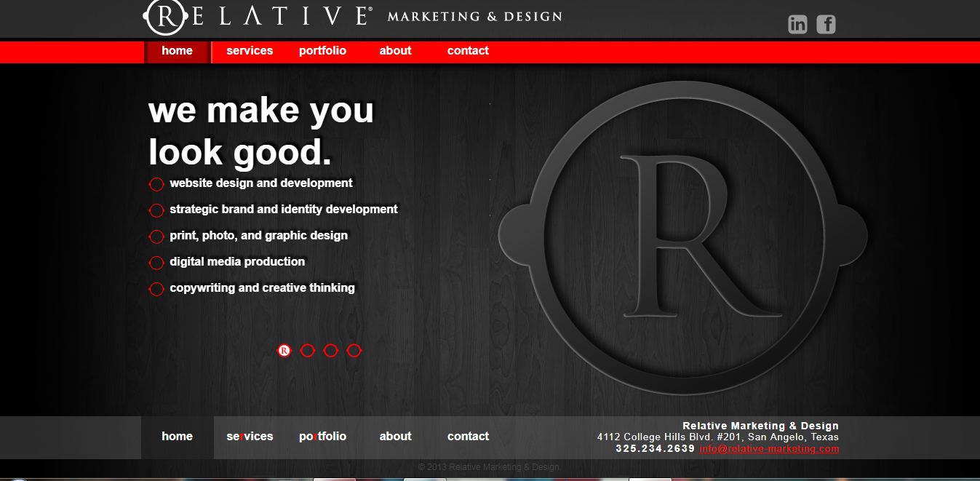Click bullet icon beside website design and development
The width and height of the screenshot is (980, 481).
coord(156,185)
